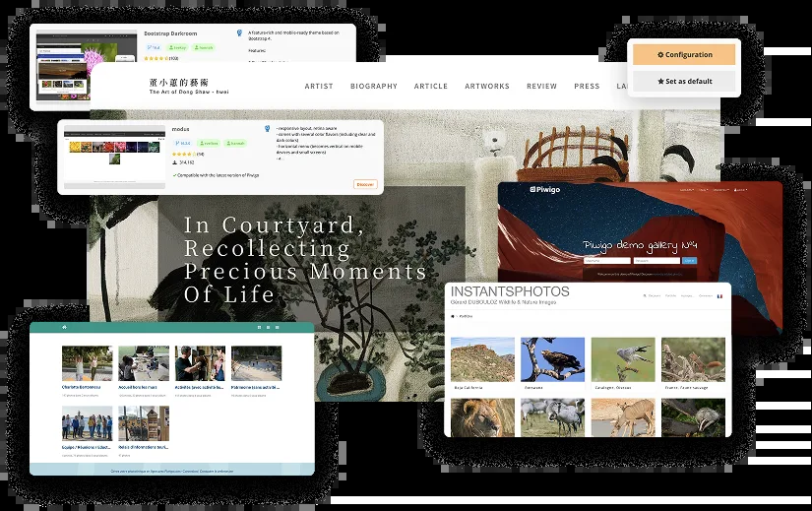Open the ARTIST menu item
This screenshot has width=812, height=511.
pos(319,86)
